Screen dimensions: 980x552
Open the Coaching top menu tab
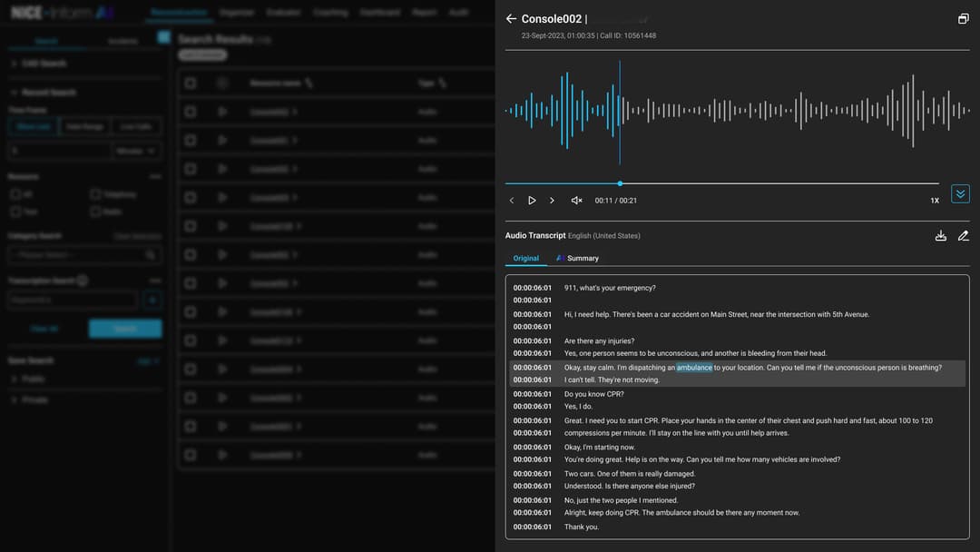[x=330, y=13]
